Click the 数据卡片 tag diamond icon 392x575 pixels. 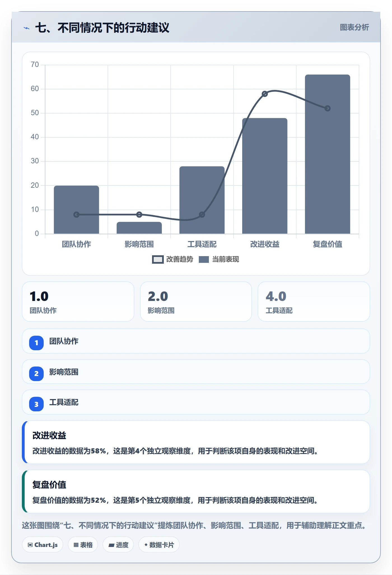click(146, 545)
